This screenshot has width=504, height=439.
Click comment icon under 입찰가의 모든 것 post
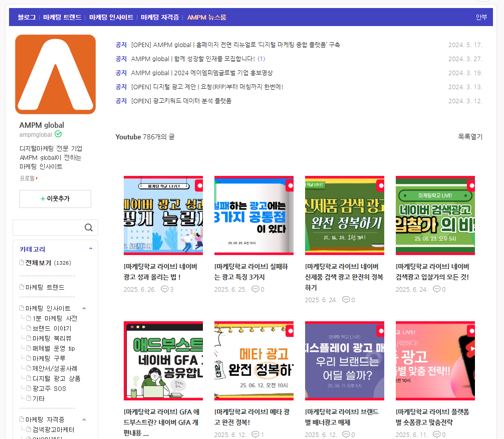click(x=436, y=289)
